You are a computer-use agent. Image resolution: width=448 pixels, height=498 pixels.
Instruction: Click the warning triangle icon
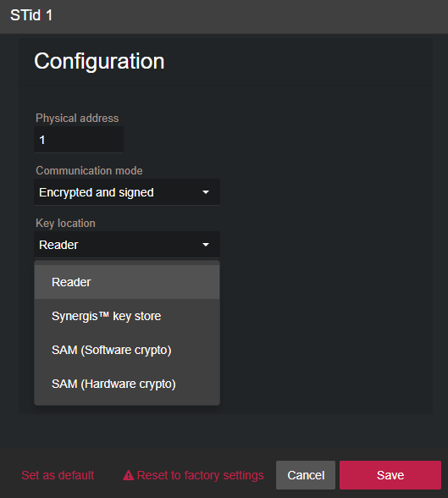128,475
